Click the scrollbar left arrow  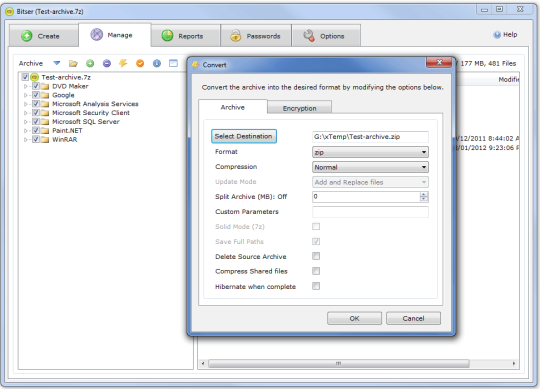pyautogui.click(x=203, y=364)
